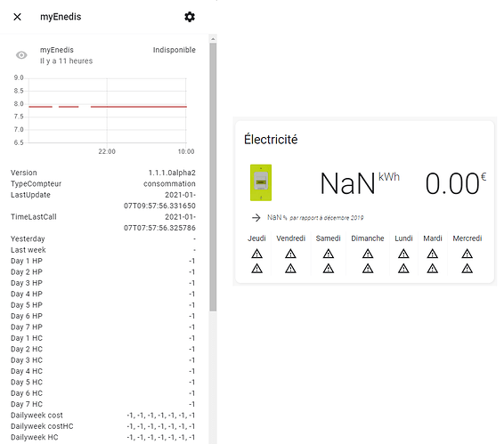Click the Yesterday attribute row
This screenshot has height=444, width=504.
click(103, 238)
